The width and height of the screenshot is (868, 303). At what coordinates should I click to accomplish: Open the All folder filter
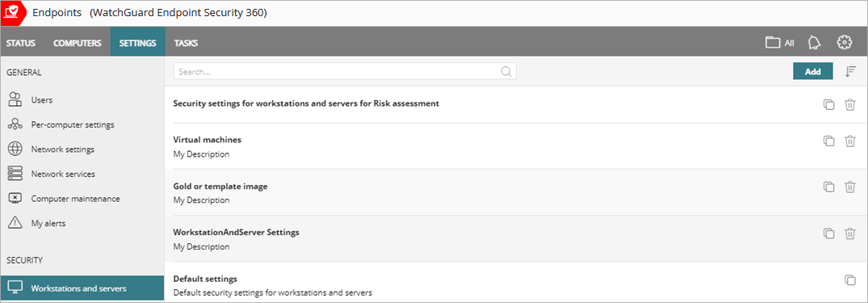780,43
